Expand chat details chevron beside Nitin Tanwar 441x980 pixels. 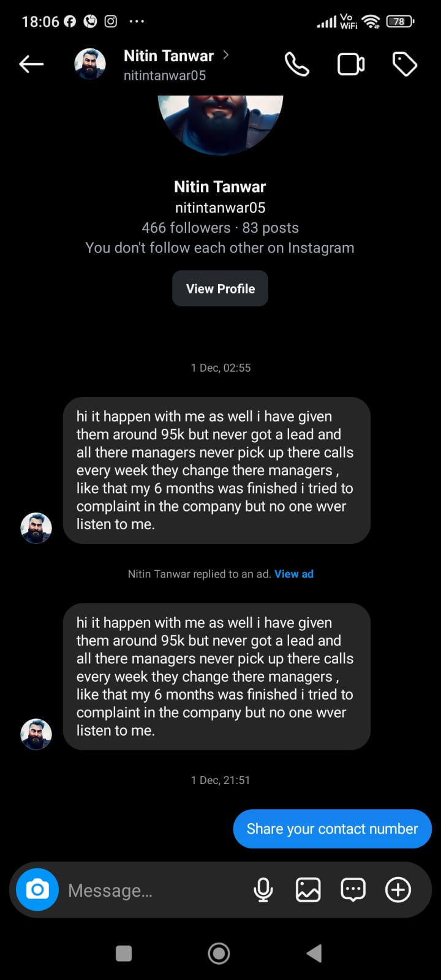coord(226,55)
